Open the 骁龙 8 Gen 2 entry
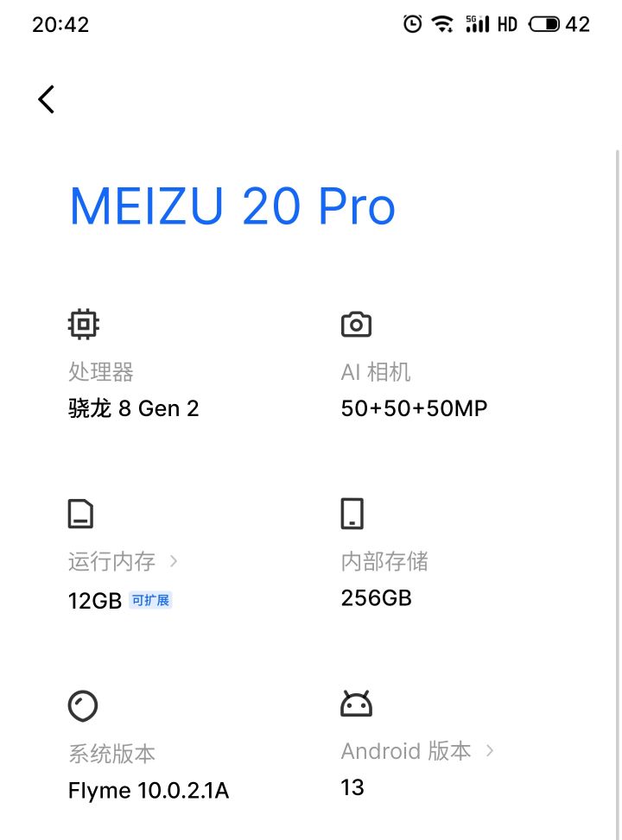Image resolution: width=622 pixels, height=840 pixels. tap(134, 408)
